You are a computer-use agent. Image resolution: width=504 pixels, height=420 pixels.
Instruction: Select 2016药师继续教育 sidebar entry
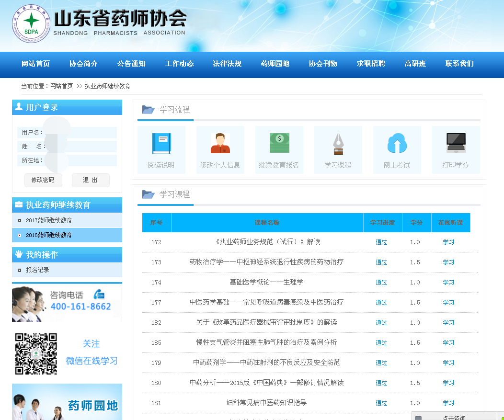49,235
